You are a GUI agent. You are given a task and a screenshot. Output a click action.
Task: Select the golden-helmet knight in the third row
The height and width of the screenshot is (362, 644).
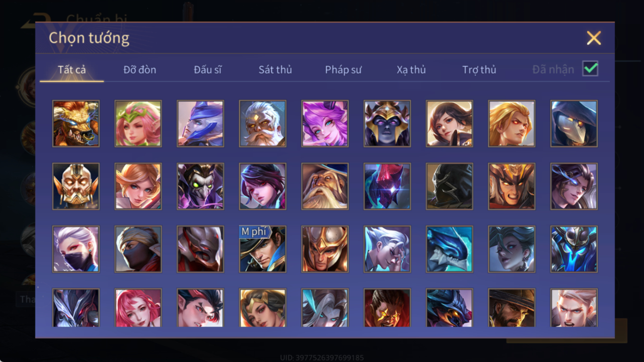pyautogui.click(x=325, y=249)
